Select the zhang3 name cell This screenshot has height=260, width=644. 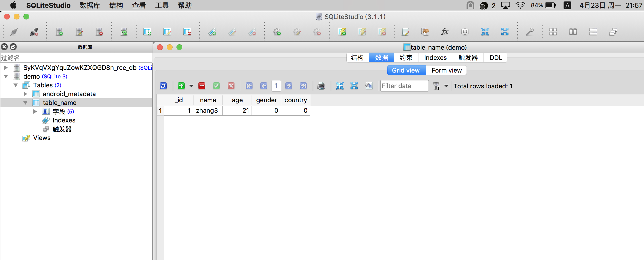[x=207, y=111]
